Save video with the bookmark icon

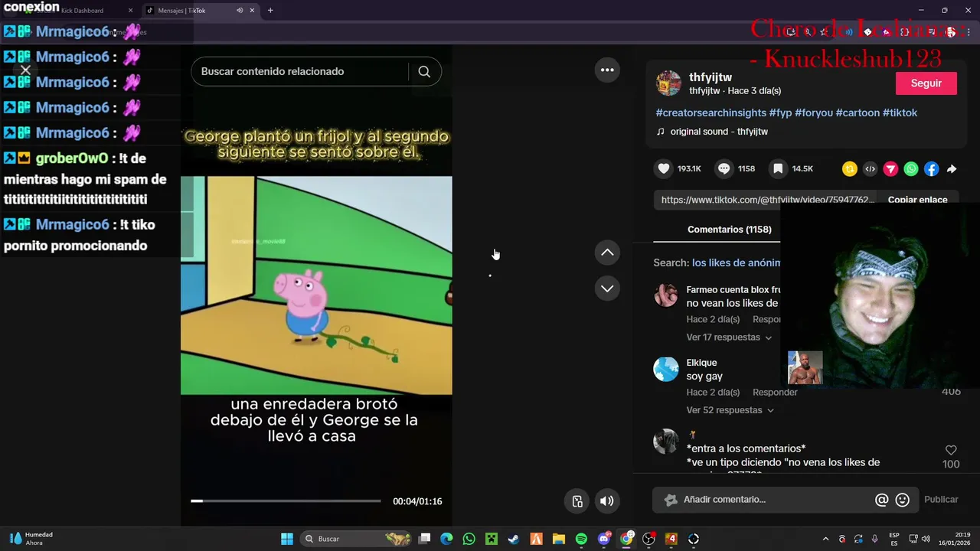pos(778,168)
